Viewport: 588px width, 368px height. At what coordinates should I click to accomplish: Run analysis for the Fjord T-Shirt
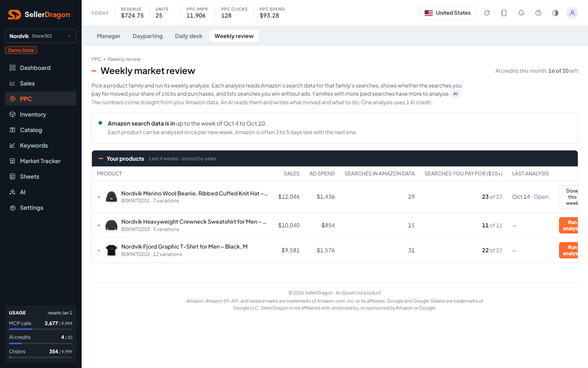(569, 250)
